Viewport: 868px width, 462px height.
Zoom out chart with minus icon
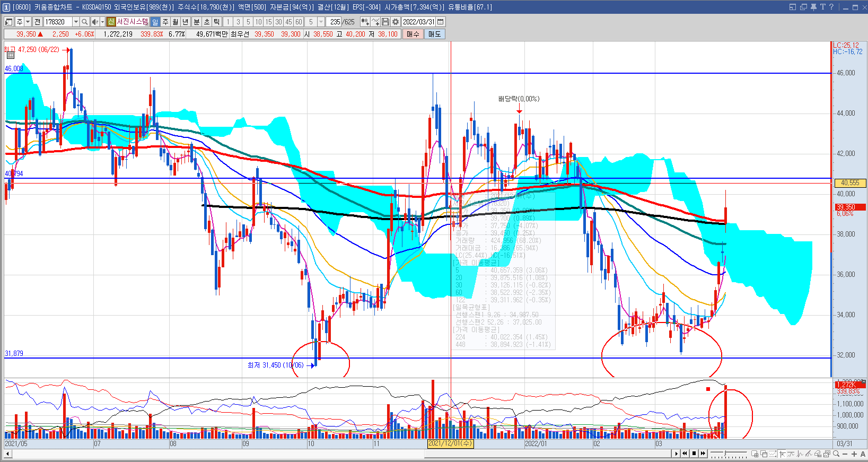coord(845,454)
